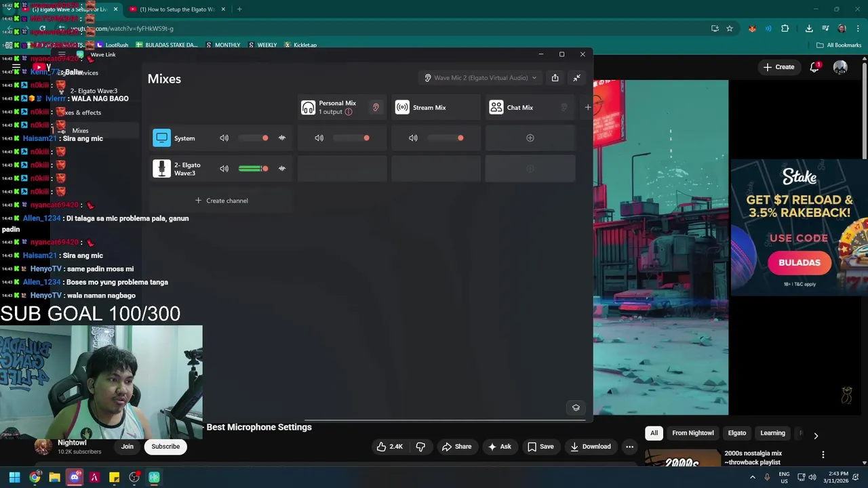This screenshot has height=488, width=868.
Task: Open effects for the System channel
Action: [x=282, y=138]
